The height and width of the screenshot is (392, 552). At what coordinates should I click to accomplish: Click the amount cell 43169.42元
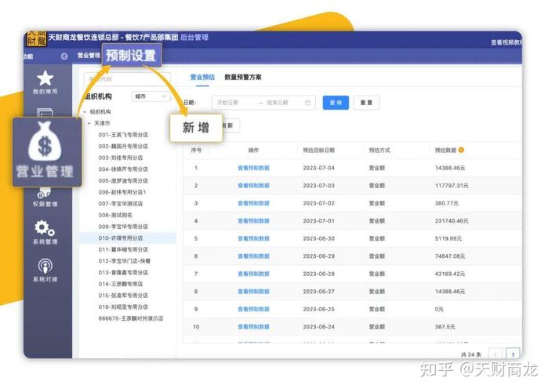pos(450,274)
